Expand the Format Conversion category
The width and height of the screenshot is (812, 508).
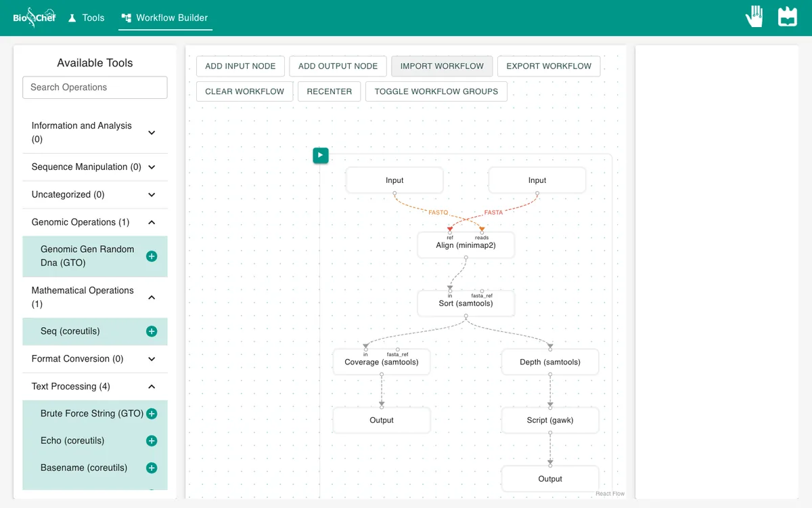(95, 359)
